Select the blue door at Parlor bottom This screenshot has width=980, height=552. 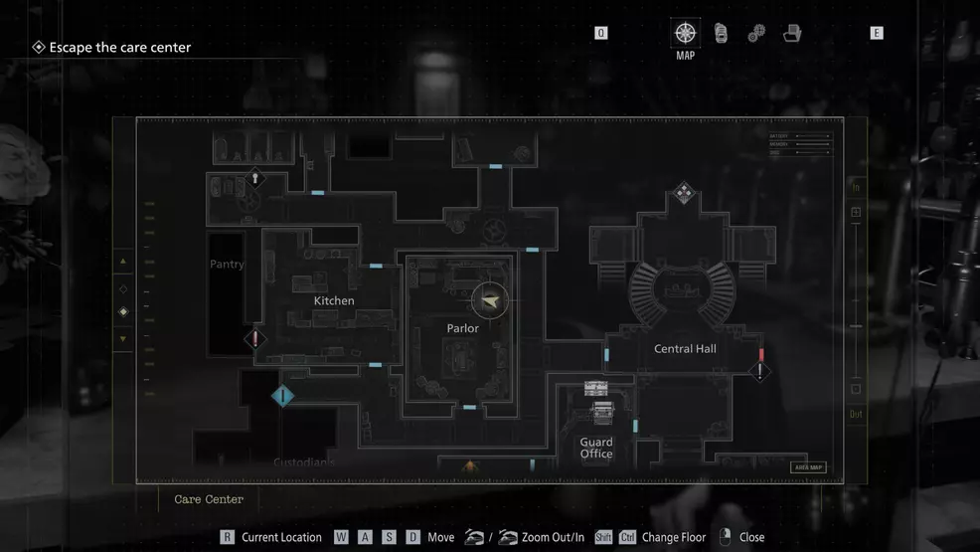469,407
